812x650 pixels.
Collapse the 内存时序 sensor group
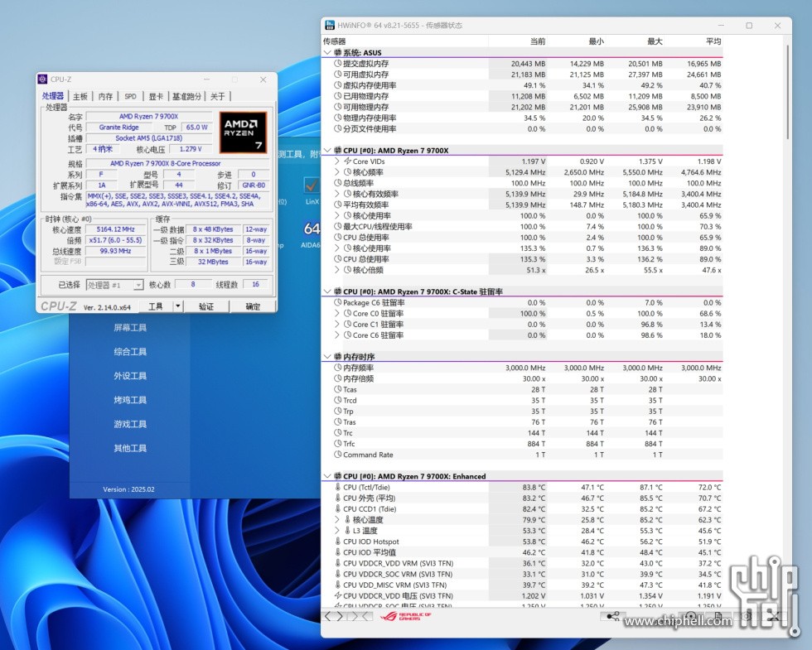[x=327, y=357]
